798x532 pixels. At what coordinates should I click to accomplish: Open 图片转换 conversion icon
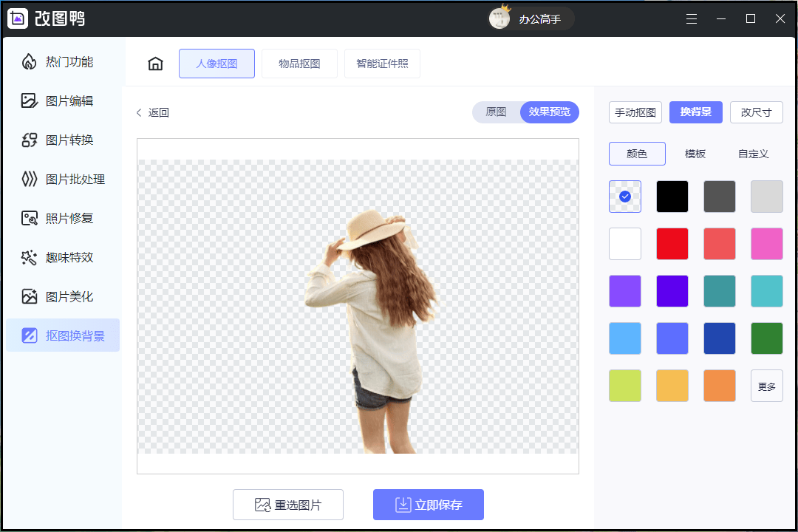[29, 140]
